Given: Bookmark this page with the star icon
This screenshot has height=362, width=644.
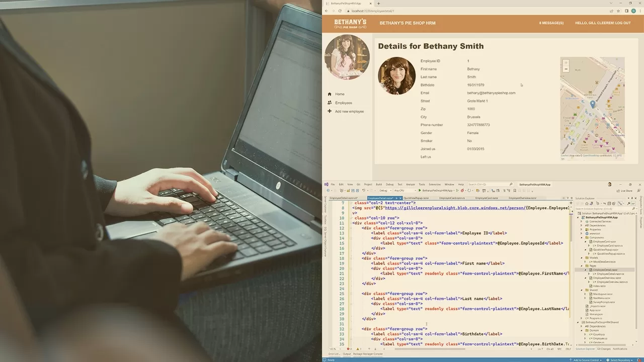Looking at the screenshot, I should click(619, 11).
